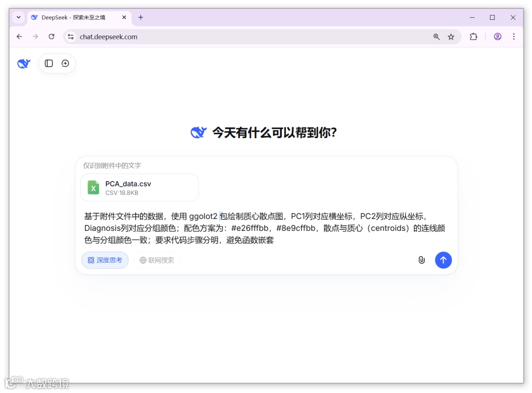Open the PCA_data.csv attachment card
The image size is (532, 393).
tap(139, 187)
